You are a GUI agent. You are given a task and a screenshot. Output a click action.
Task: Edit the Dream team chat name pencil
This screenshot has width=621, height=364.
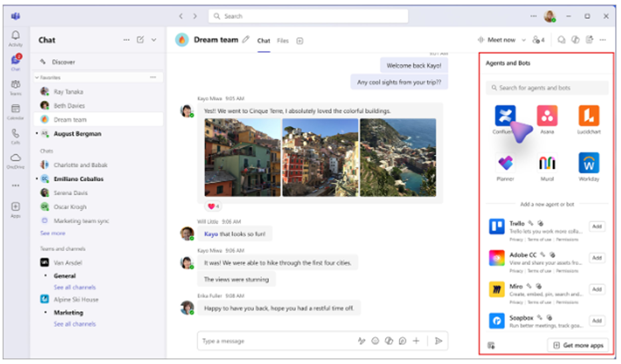point(245,40)
